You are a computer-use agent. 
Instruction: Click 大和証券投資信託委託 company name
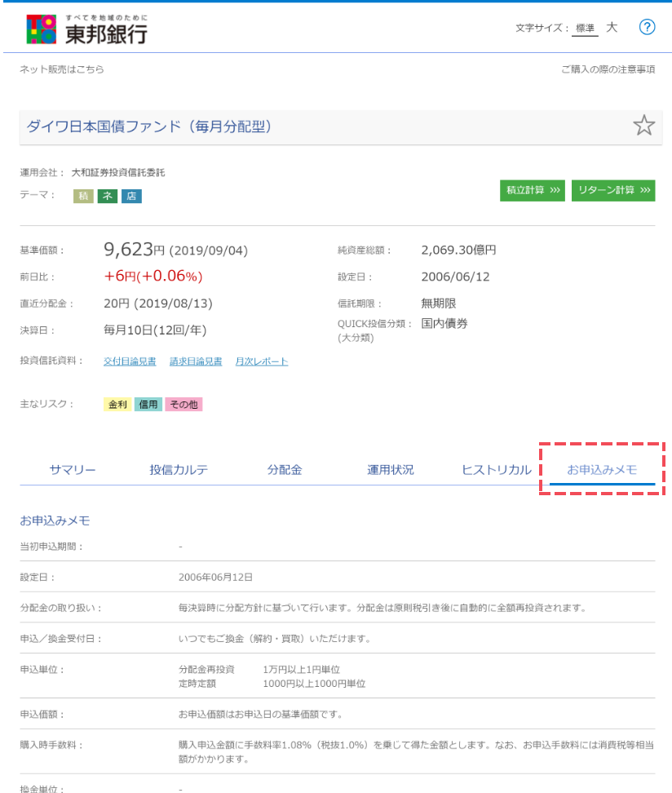click(118, 173)
